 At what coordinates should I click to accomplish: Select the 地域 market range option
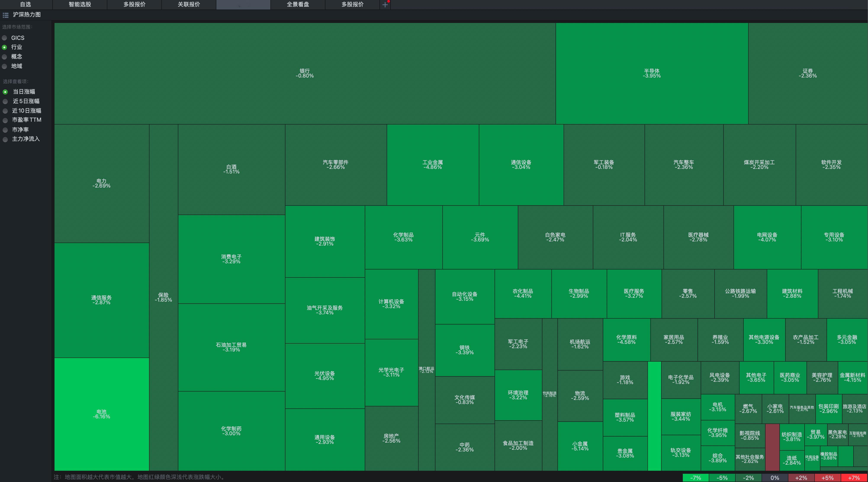click(x=5, y=66)
